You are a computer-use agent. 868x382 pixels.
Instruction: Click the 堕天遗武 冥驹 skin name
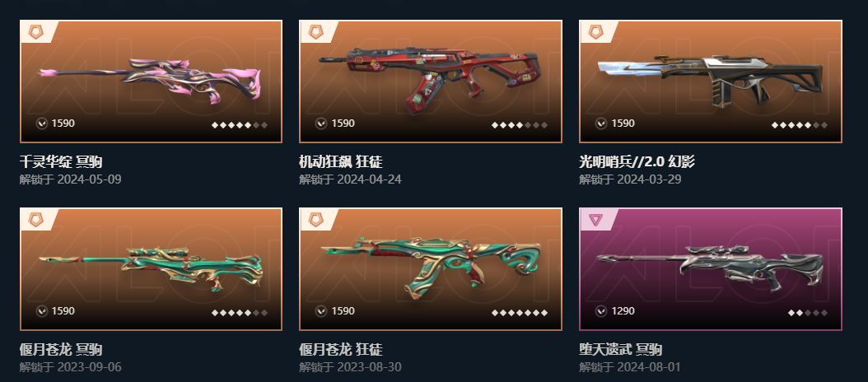click(621, 349)
